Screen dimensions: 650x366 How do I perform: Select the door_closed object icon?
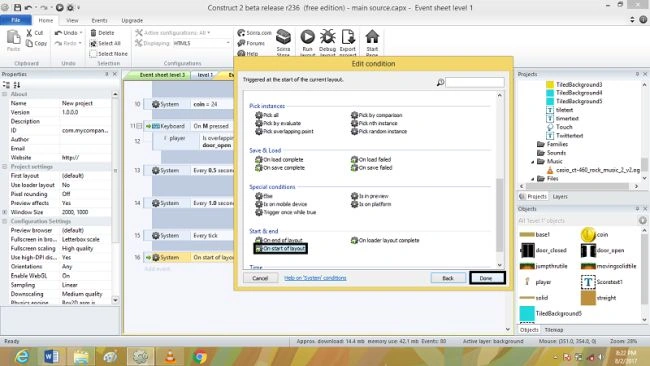coord(527,250)
